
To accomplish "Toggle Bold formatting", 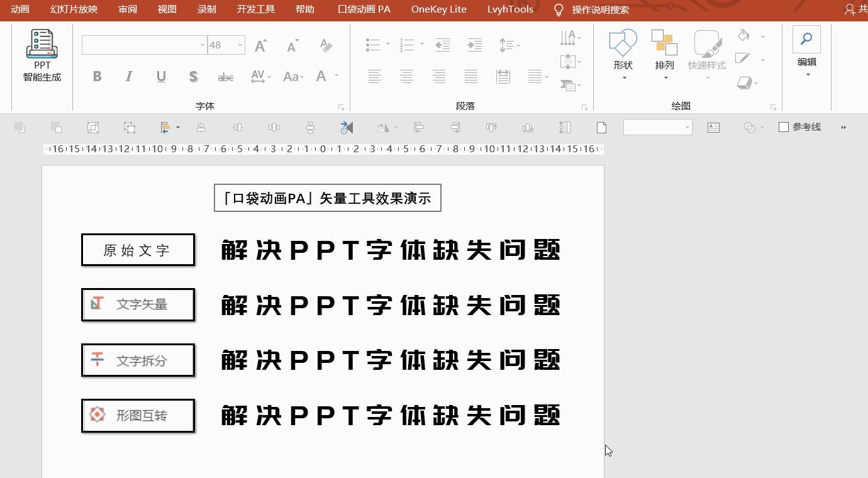I will tap(97, 76).
